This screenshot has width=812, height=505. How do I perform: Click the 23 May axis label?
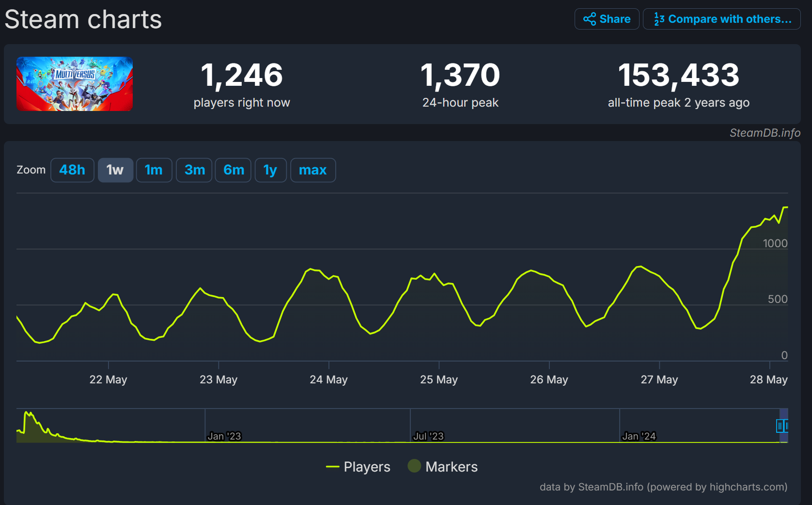coord(219,379)
